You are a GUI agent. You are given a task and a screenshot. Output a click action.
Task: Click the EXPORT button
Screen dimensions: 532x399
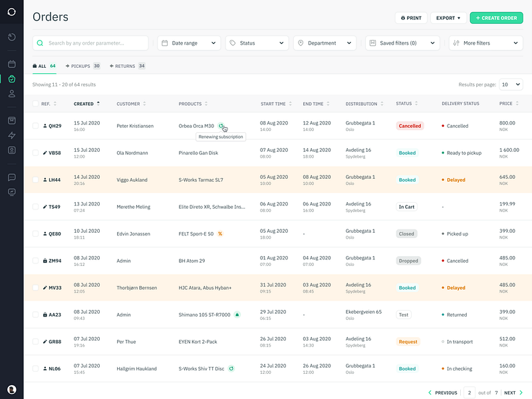449,18
